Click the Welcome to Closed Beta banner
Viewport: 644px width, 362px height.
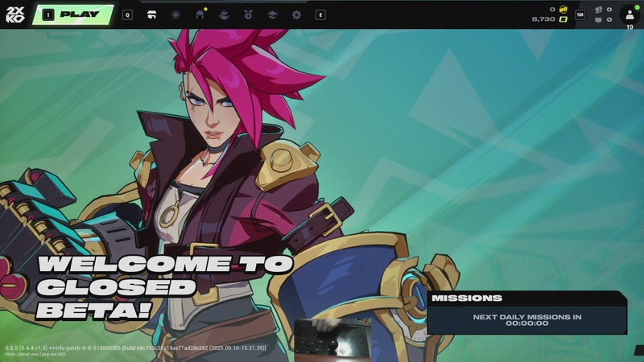point(165,287)
